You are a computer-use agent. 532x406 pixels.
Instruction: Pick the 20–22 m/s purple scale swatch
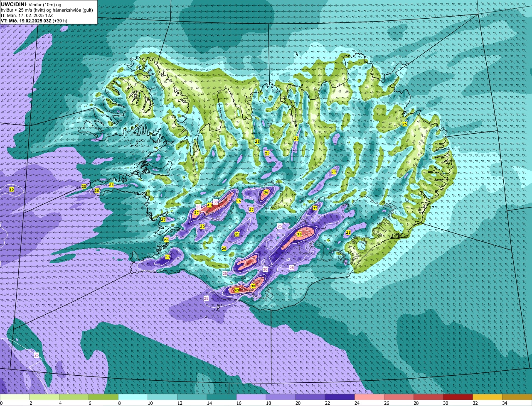(x=310, y=397)
